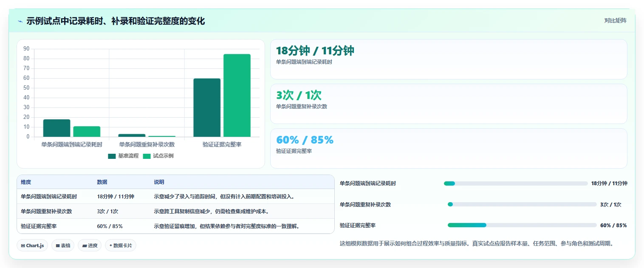The width and height of the screenshot is (644, 268).
Task: Click table cell 3次 / 1次
Action: coord(107,212)
